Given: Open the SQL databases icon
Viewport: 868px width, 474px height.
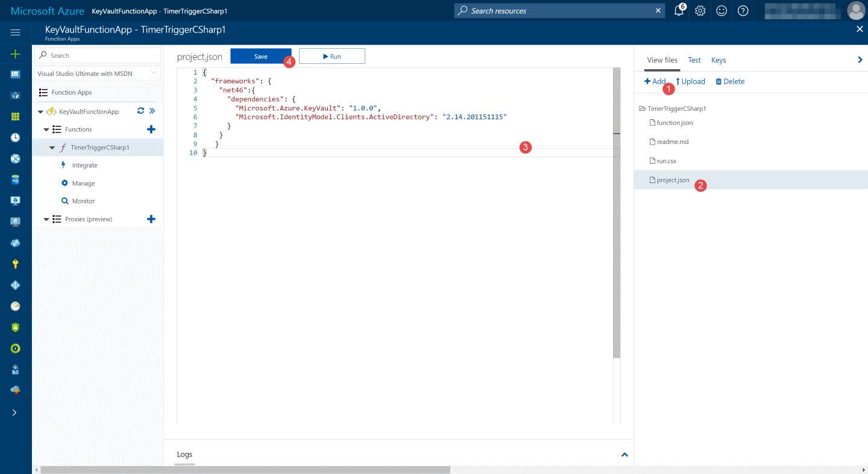Looking at the screenshot, I should pyautogui.click(x=16, y=179).
